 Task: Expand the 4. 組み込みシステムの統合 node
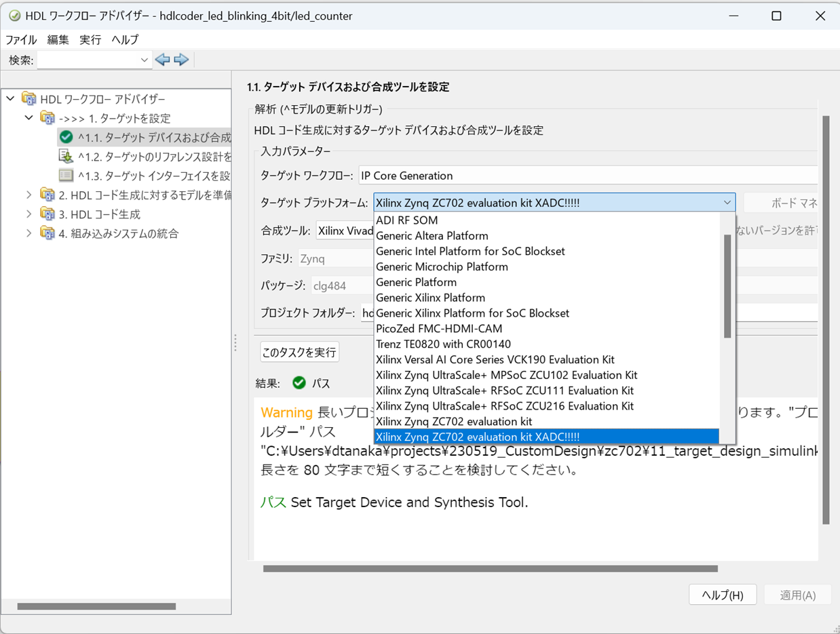[x=28, y=233]
